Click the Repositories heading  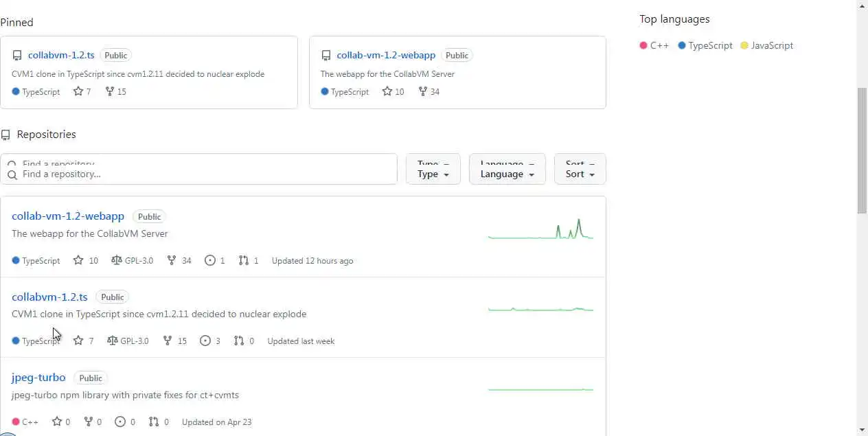[x=46, y=135]
